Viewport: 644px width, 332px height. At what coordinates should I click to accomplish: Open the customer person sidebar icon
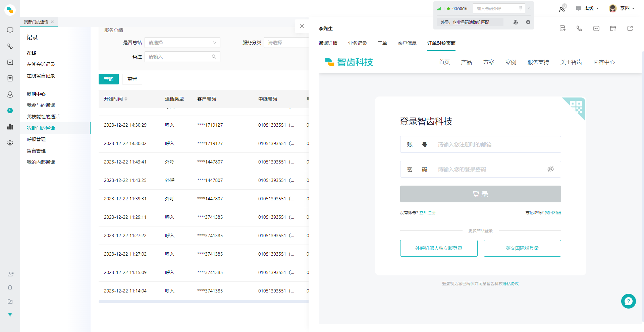[10, 94]
